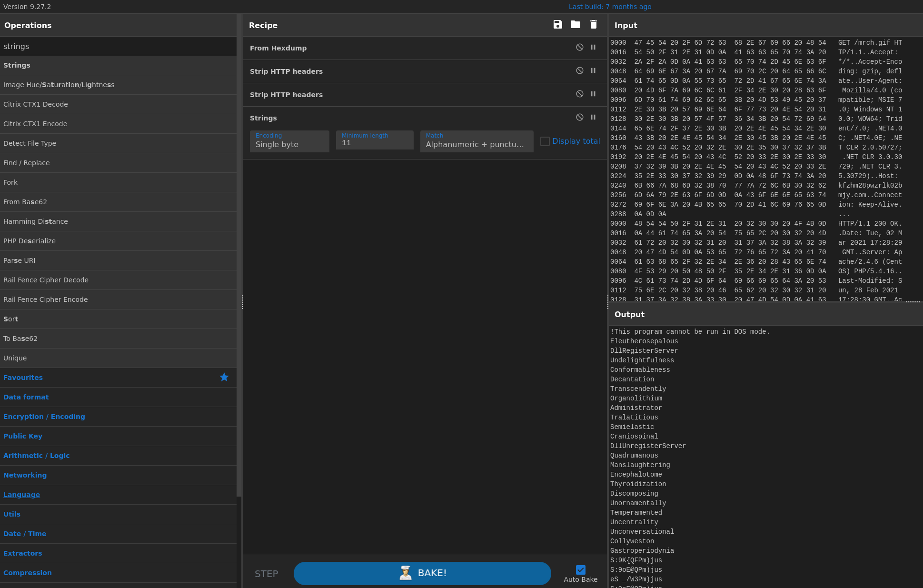
Task: Expand the Public Key category
Action: (118, 436)
